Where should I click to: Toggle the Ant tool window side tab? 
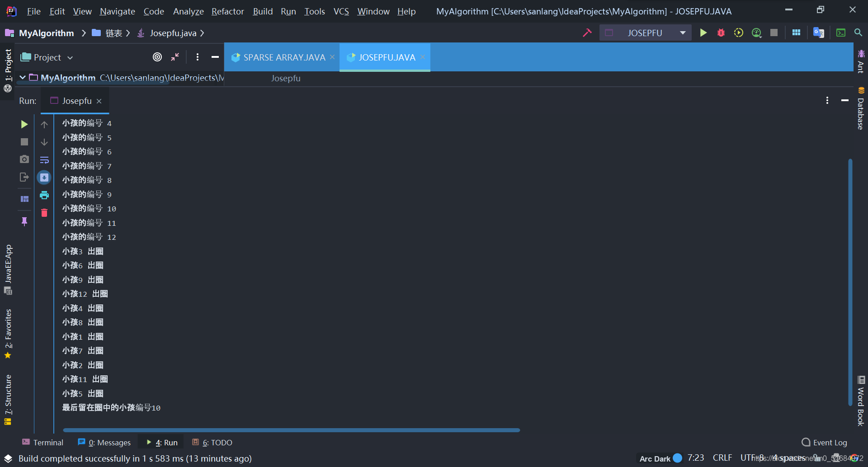tap(861, 61)
